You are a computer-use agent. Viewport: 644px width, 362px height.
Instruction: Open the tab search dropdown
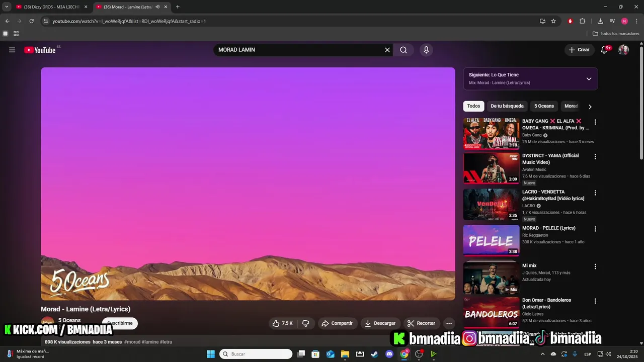pos(7,7)
